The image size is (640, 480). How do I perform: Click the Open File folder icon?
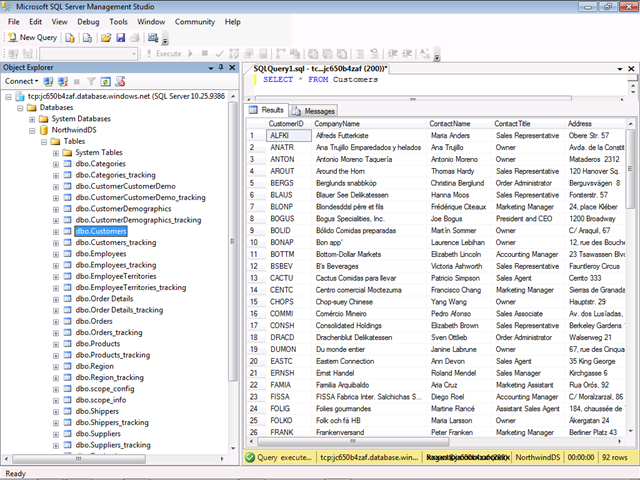[x=104, y=37]
